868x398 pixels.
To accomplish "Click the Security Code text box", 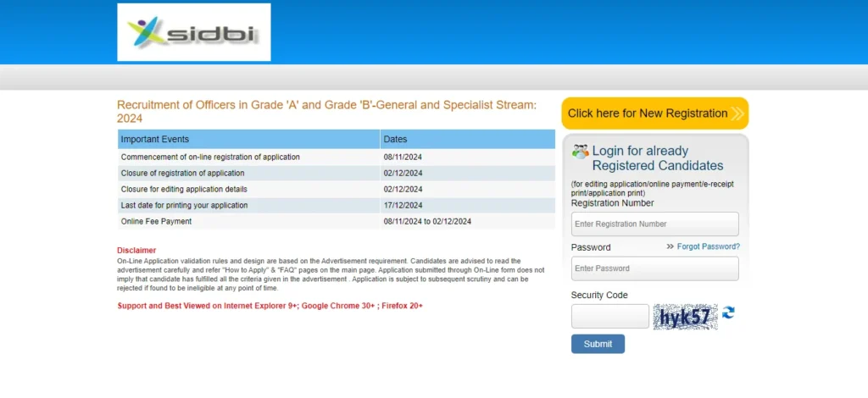I will (610, 316).
